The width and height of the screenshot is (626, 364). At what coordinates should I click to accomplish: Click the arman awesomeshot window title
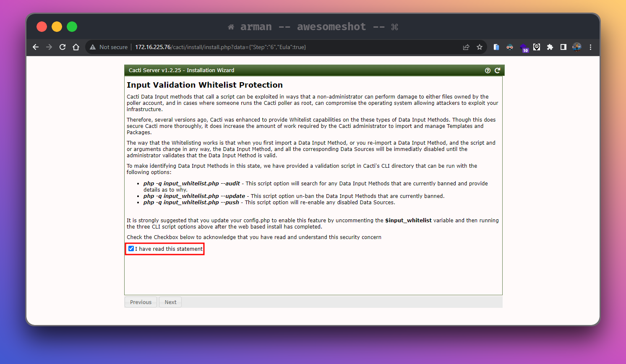coord(313,26)
